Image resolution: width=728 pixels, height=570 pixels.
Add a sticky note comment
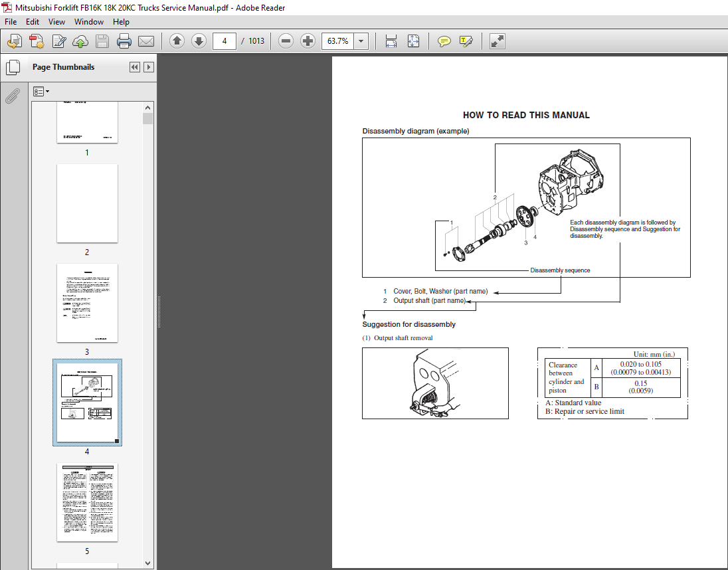[x=444, y=41]
